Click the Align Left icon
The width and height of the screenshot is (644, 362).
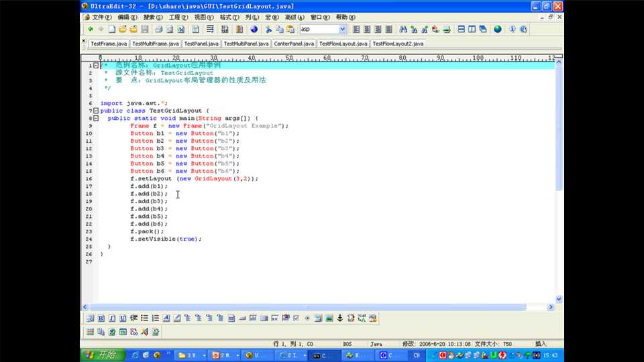[356, 29]
